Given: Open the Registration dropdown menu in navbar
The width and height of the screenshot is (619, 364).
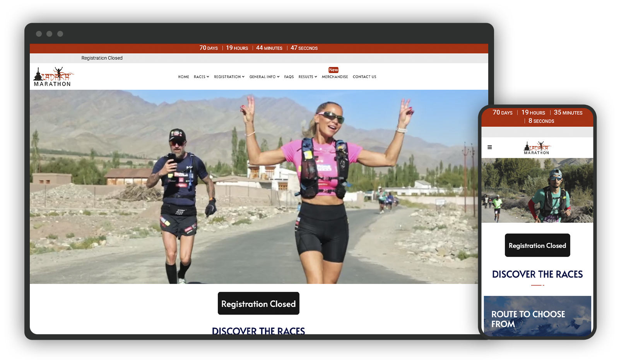Looking at the screenshot, I should (229, 77).
